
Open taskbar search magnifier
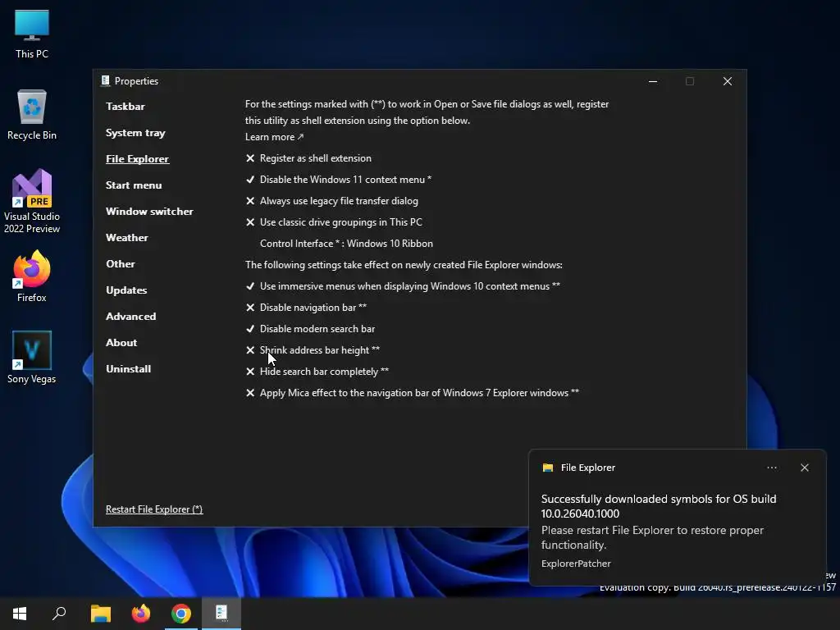tap(59, 614)
